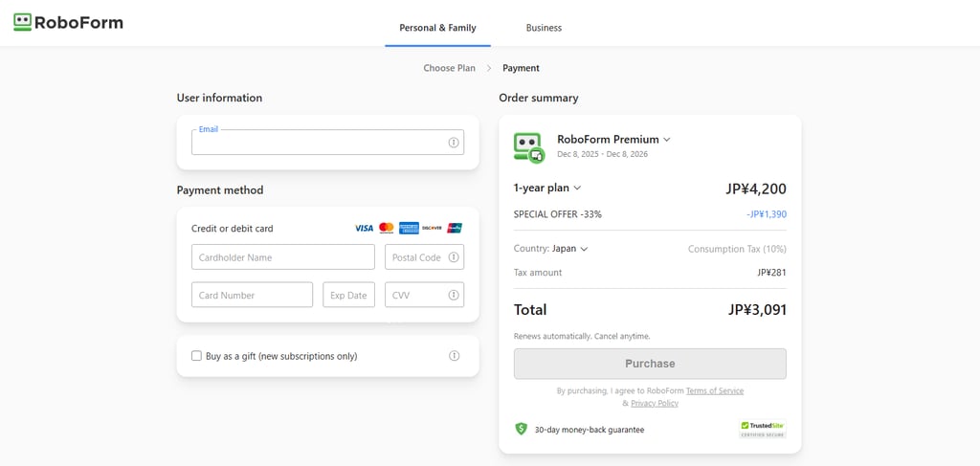Click the User information heading
Viewport: 980px width, 466px height.
coord(219,98)
